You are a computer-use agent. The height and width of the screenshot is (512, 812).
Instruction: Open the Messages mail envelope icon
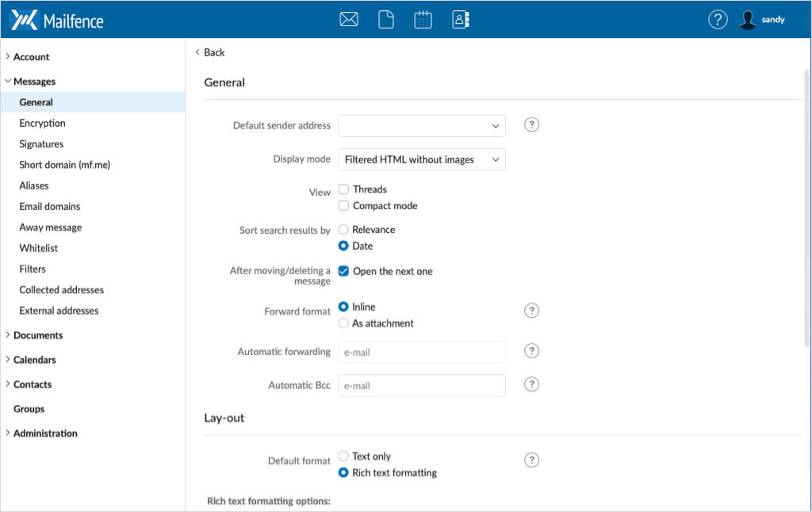(349, 20)
